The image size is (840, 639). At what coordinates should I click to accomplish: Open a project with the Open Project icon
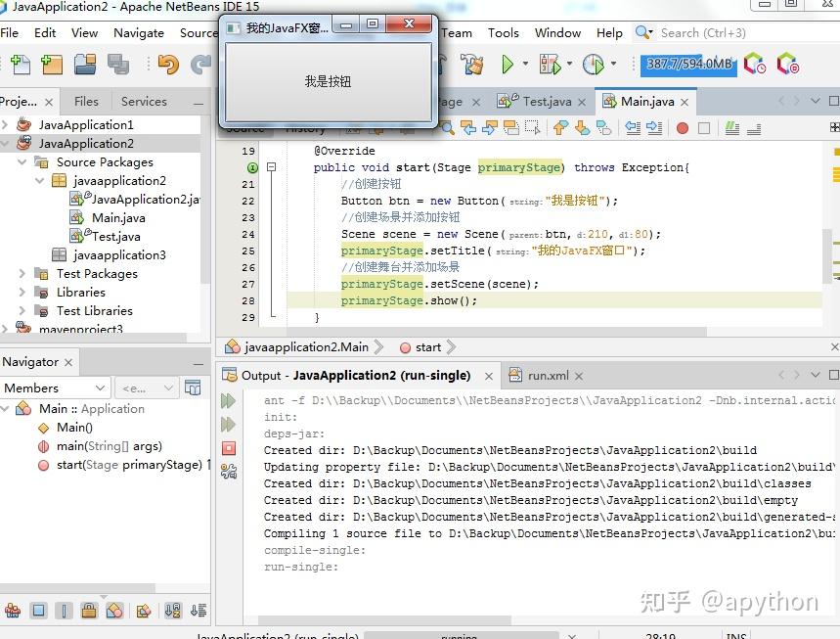(x=84, y=63)
